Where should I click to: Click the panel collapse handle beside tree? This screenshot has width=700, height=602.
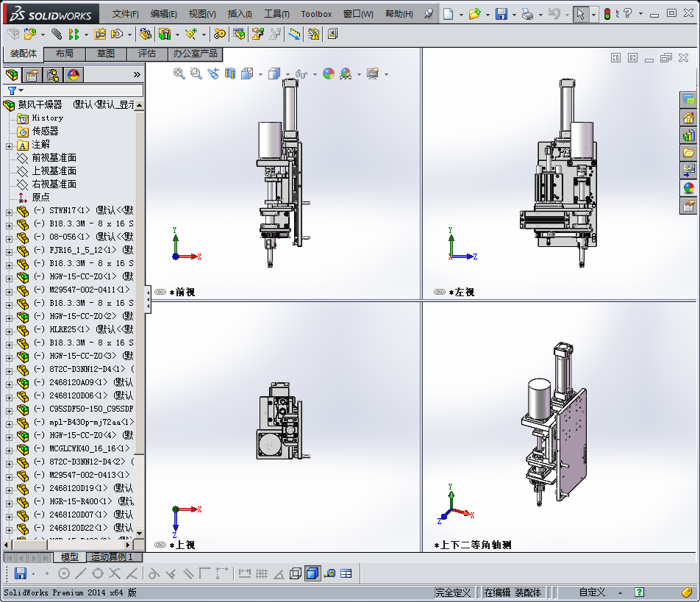[148, 299]
